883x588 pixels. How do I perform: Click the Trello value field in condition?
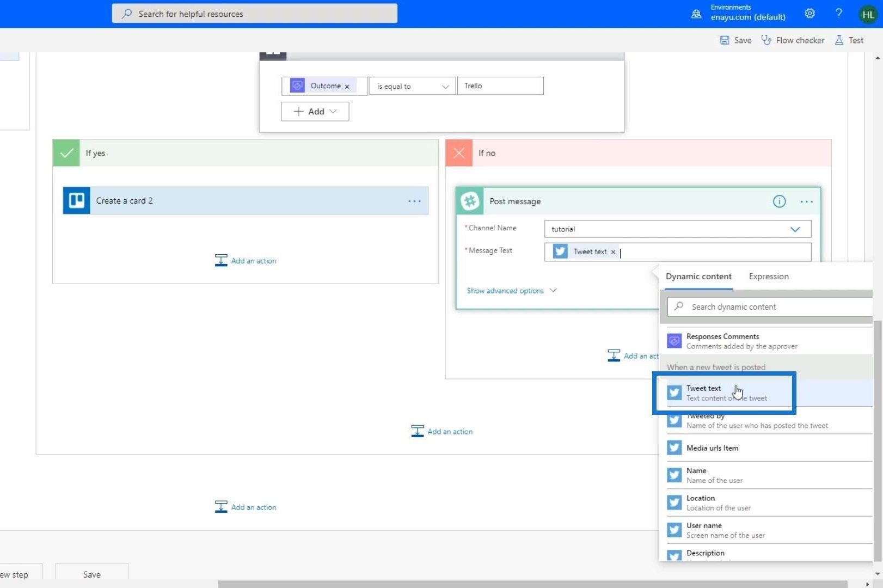500,86
